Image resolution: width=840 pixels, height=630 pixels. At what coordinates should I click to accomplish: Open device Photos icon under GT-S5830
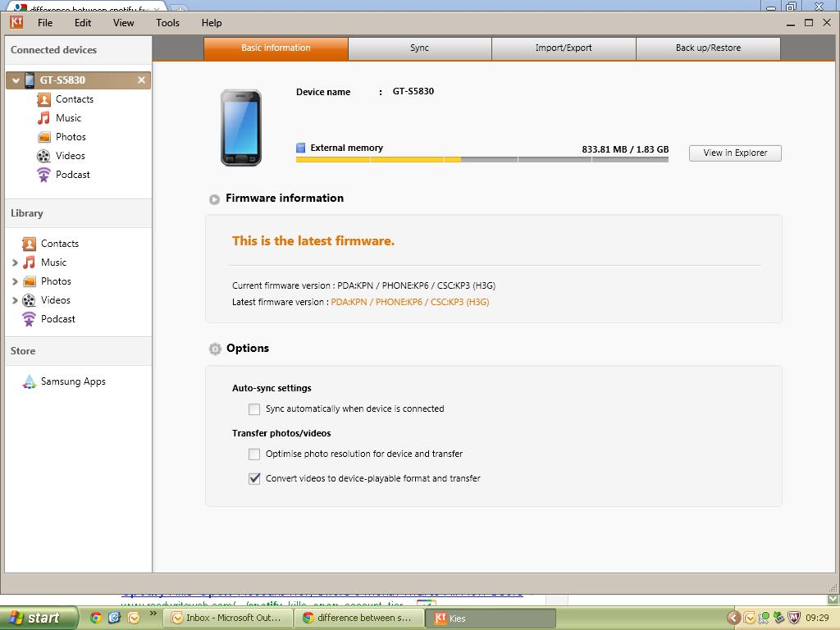44,137
